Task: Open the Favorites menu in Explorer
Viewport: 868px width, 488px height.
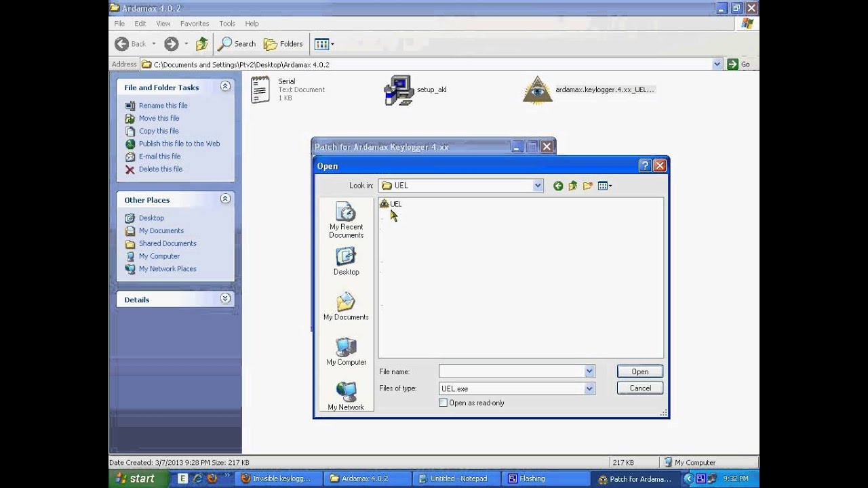Action: pos(195,23)
